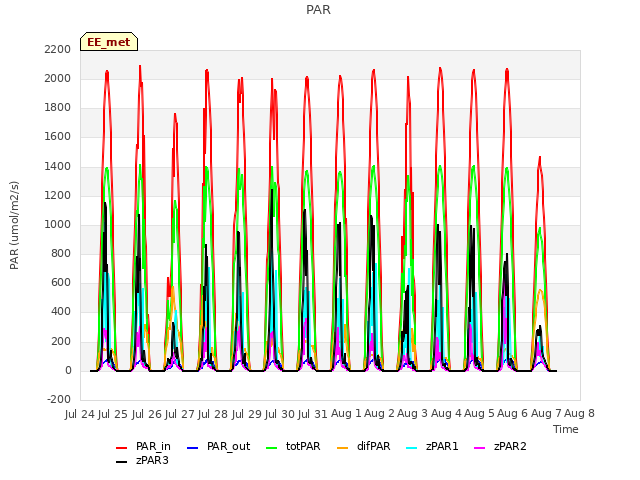Click the magenta zPAR2 legend swatch
Screen dimensions: 640x480
tap(480, 448)
